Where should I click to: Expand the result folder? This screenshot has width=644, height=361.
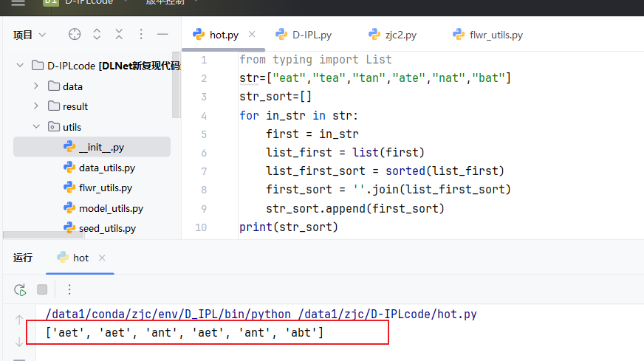coord(36,106)
